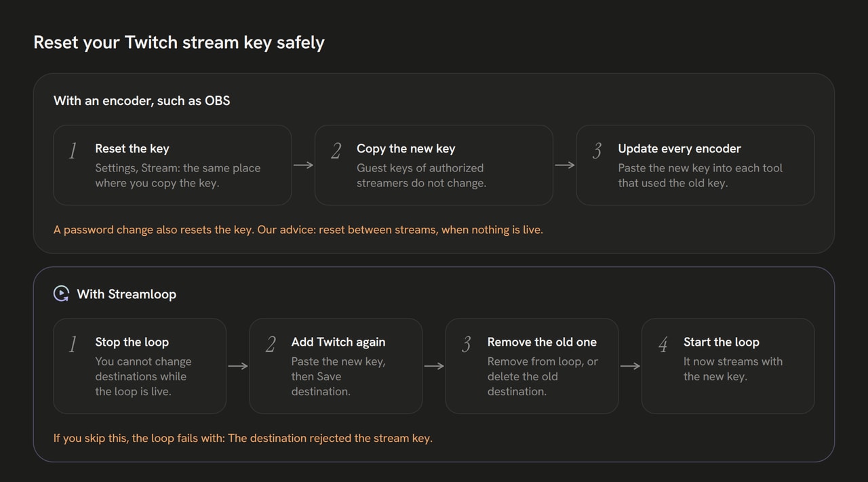The height and width of the screenshot is (482, 868).
Task: Click the "With Streamloop" section title
Action: coord(127,294)
